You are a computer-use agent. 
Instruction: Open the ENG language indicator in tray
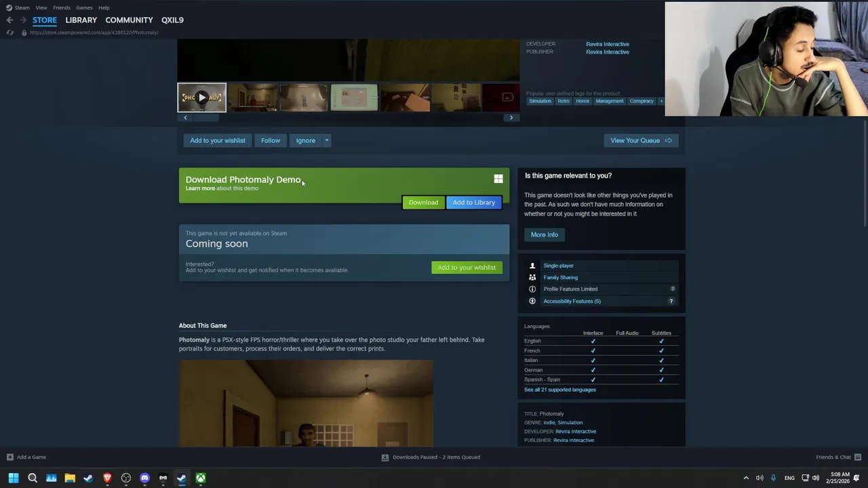click(789, 478)
